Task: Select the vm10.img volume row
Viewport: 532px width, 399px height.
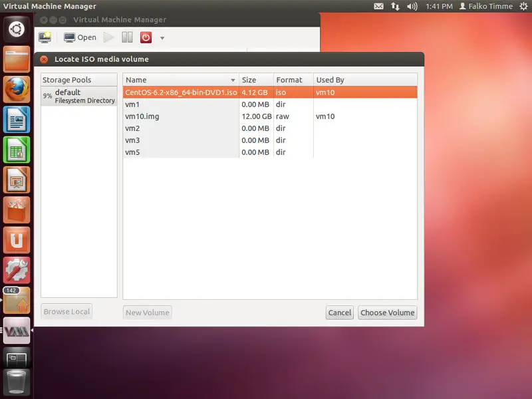Action: [x=270, y=116]
